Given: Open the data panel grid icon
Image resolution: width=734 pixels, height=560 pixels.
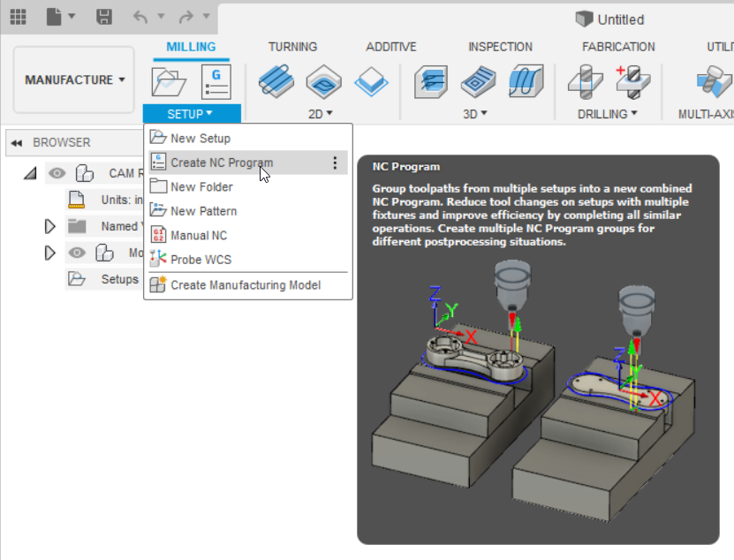Looking at the screenshot, I should coord(18,17).
